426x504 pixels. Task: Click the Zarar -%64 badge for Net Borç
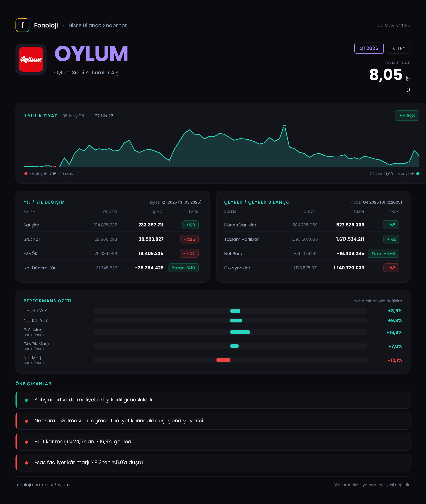click(383, 253)
